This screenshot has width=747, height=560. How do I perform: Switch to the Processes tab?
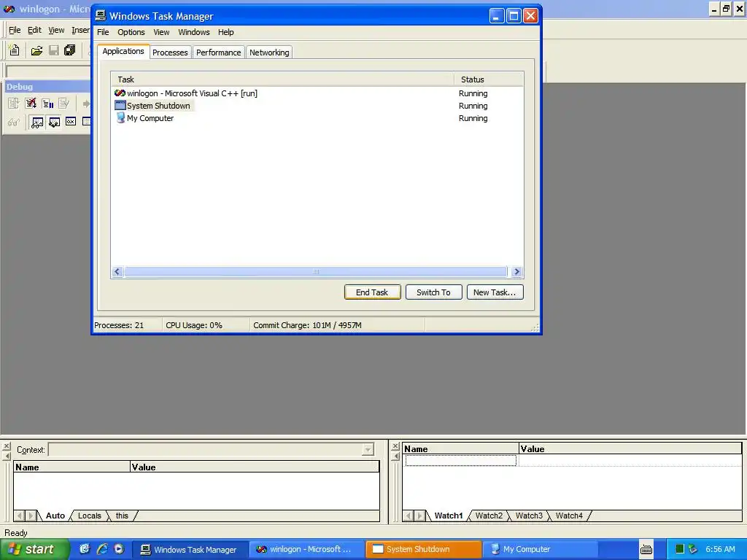tap(170, 52)
